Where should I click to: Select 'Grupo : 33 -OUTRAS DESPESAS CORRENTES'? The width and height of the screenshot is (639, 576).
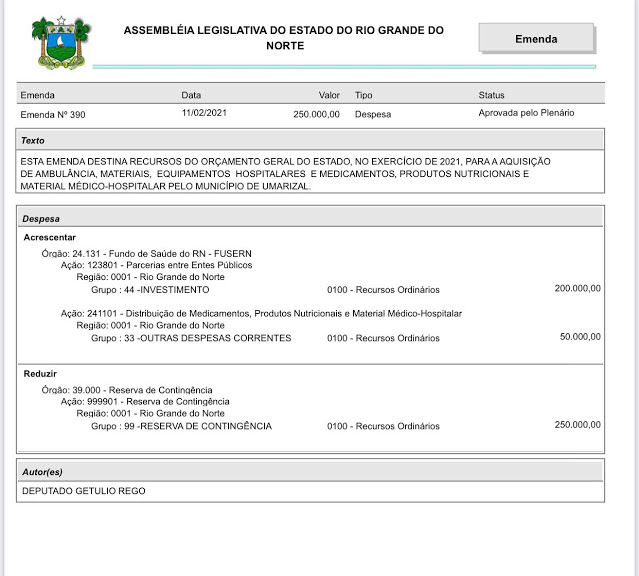(191, 338)
